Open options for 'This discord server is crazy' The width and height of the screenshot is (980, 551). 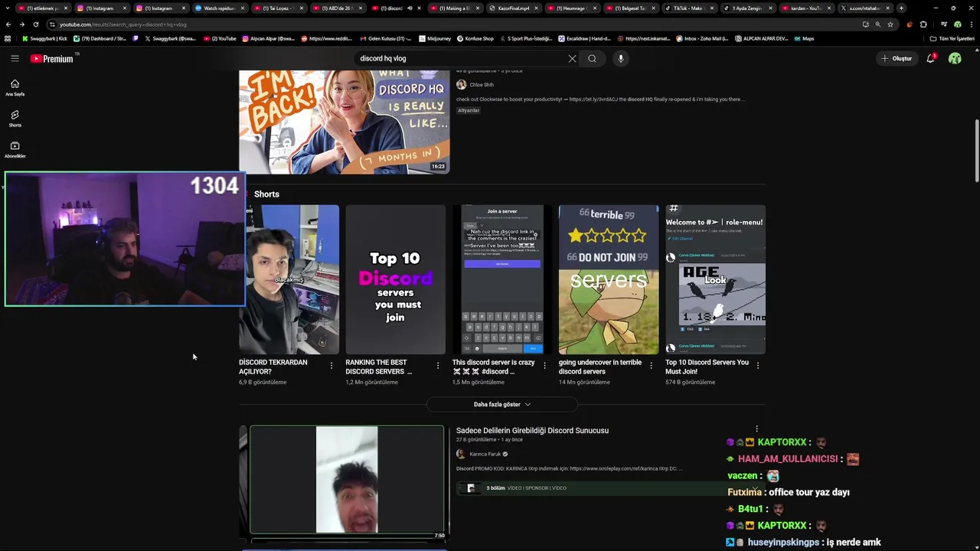(544, 366)
